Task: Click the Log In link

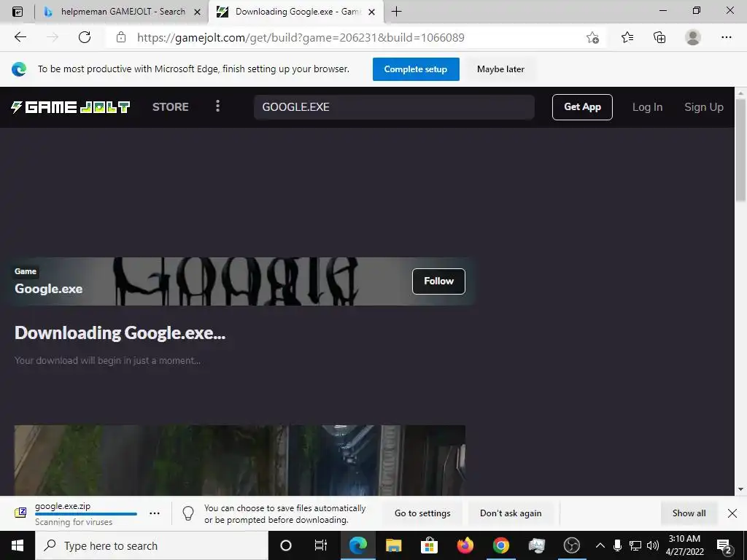Action: click(x=647, y=107)
